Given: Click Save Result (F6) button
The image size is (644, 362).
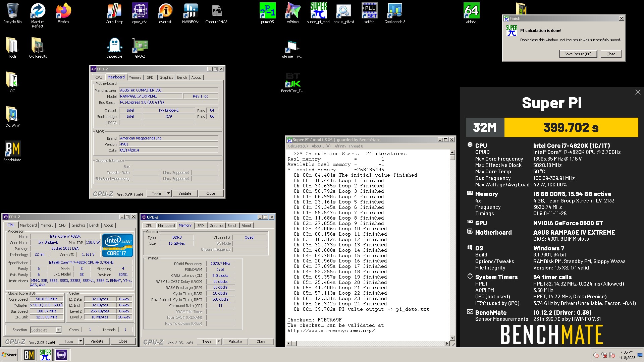Looking at the screenshot, I should [578, 54].
